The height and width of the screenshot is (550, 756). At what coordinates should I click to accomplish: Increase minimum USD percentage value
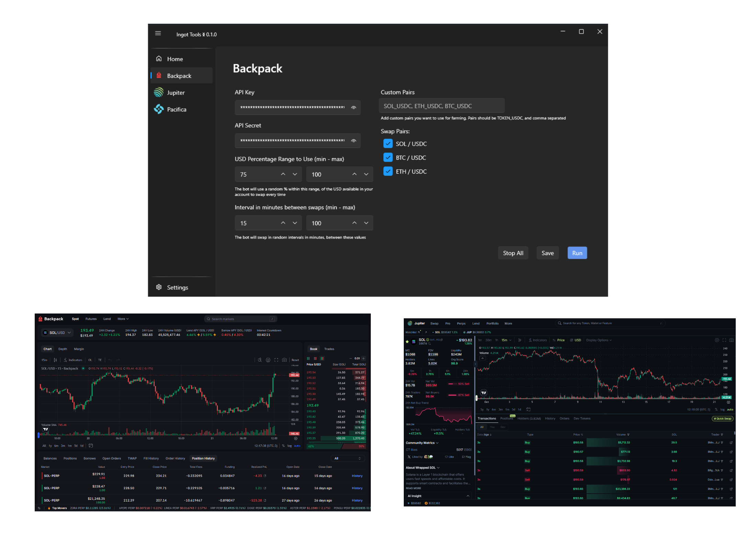click(x=283, y=174)
